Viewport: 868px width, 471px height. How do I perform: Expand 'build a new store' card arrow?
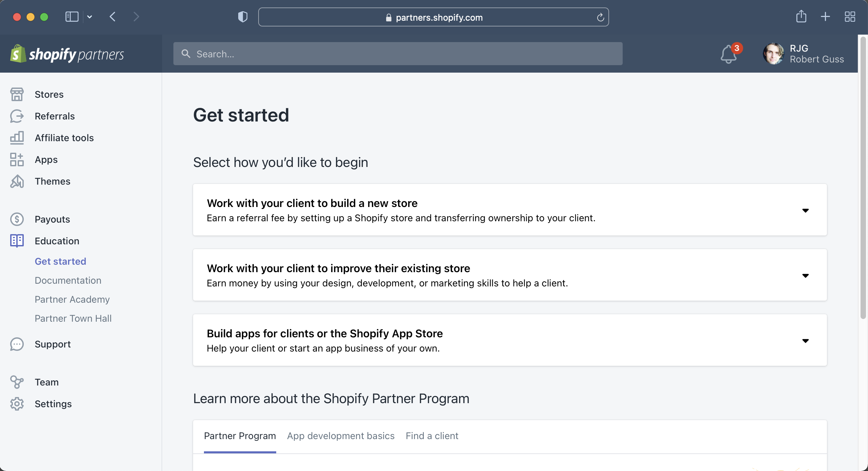click(x=805, y=211)
